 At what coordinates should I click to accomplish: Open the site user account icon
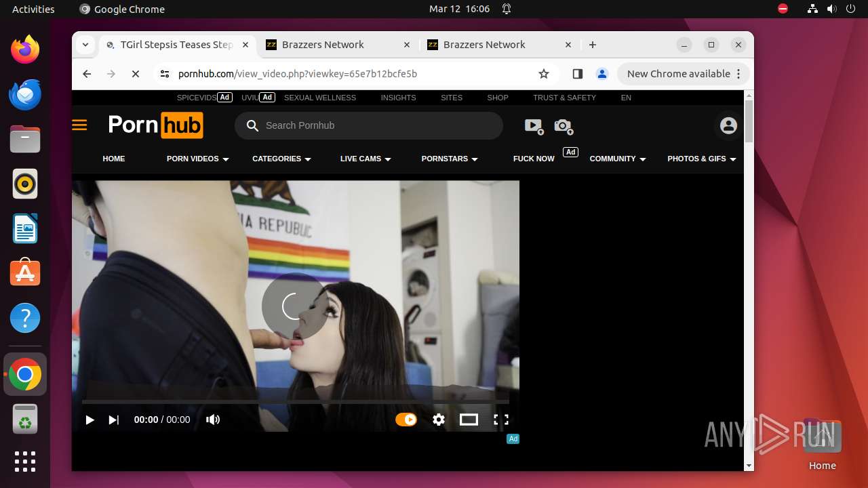coord(728,125)
